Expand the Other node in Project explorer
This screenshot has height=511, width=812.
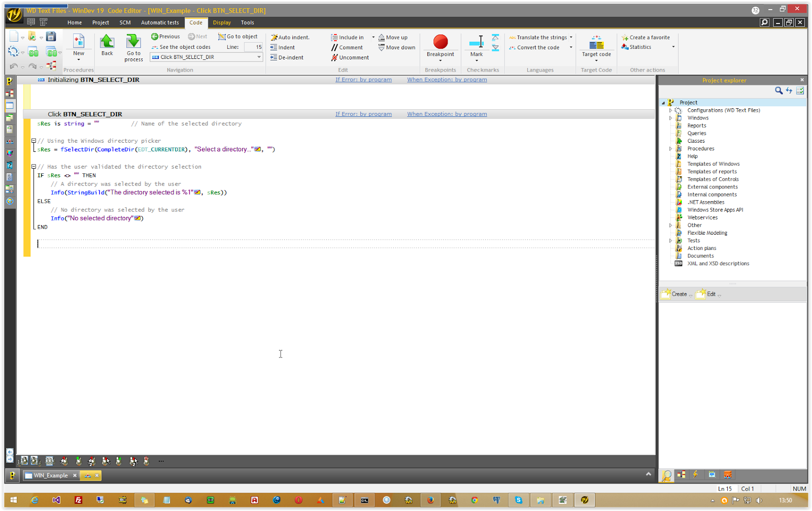point(671,225)
